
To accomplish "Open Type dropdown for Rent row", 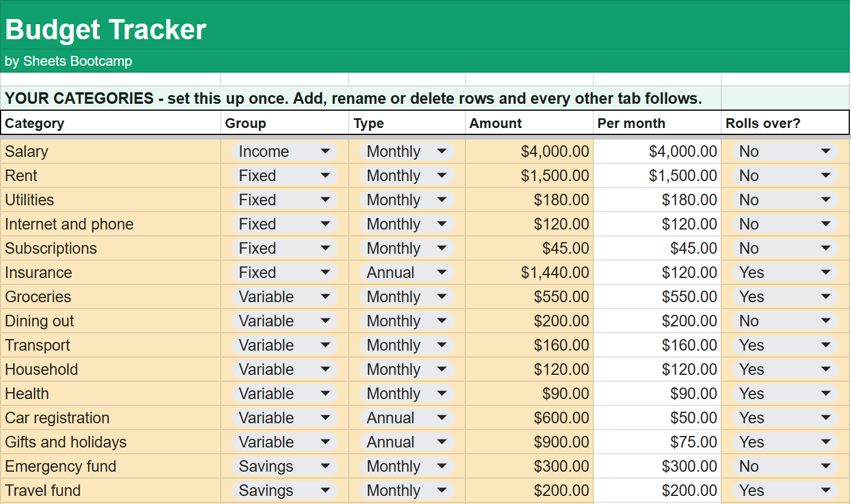I will tap(407, 175).
